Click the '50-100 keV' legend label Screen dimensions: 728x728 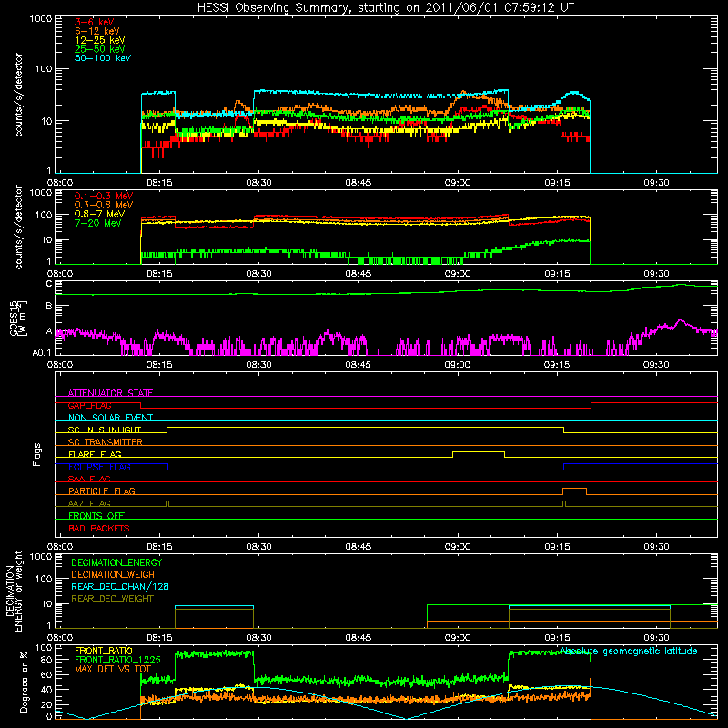[x=103, y=58]
